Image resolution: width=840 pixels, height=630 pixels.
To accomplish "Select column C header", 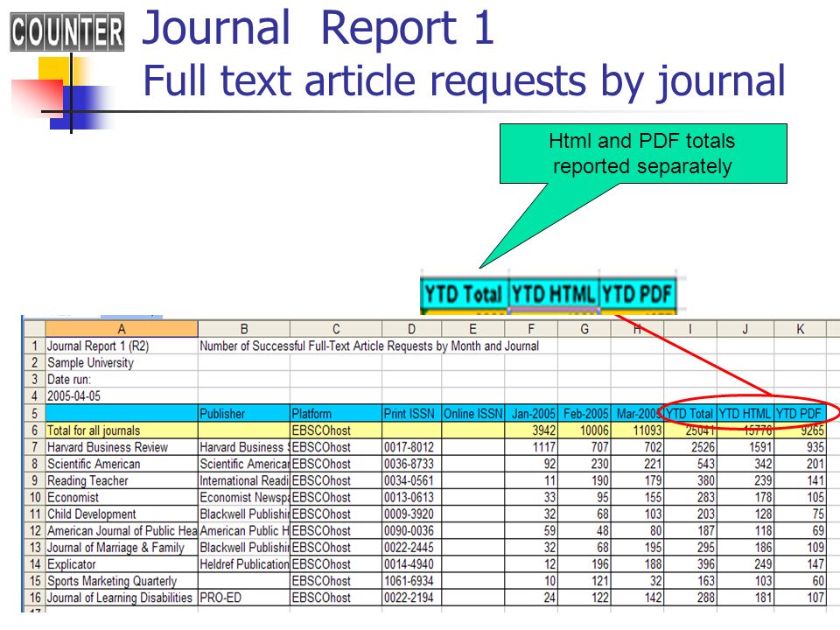I will (336, 328).
